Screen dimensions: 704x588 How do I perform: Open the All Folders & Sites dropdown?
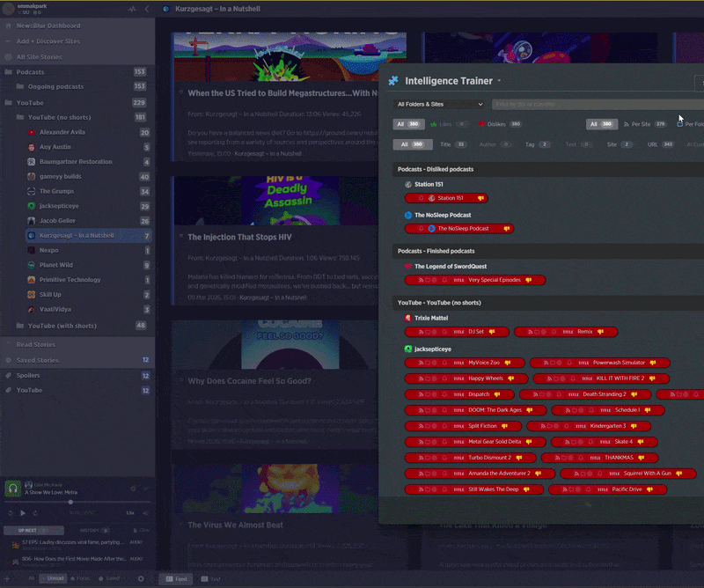point(439,104)
